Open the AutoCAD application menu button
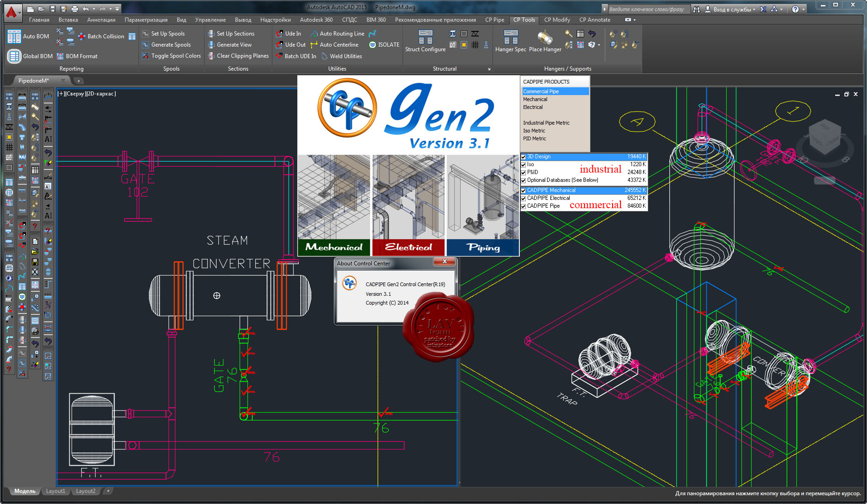 (12, 12)
